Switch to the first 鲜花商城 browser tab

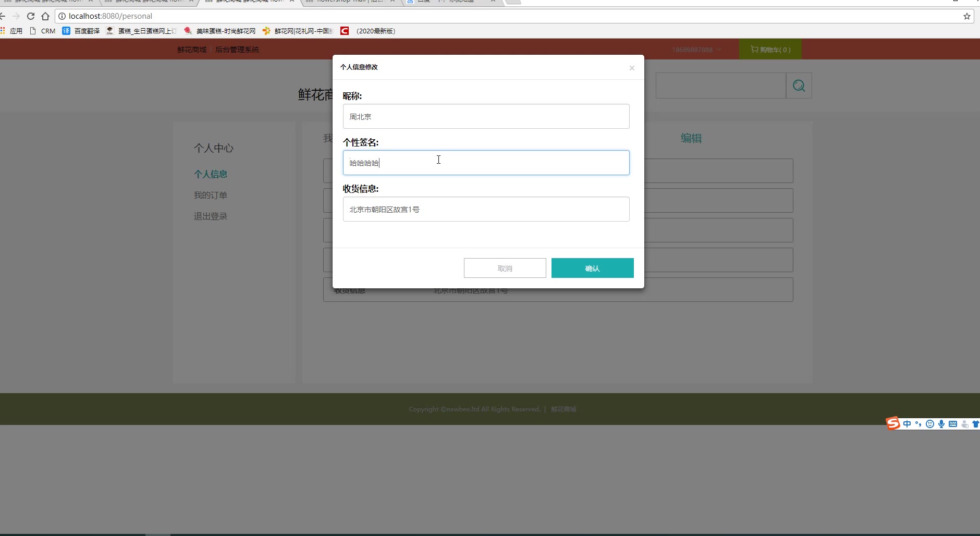click(48, 2)
